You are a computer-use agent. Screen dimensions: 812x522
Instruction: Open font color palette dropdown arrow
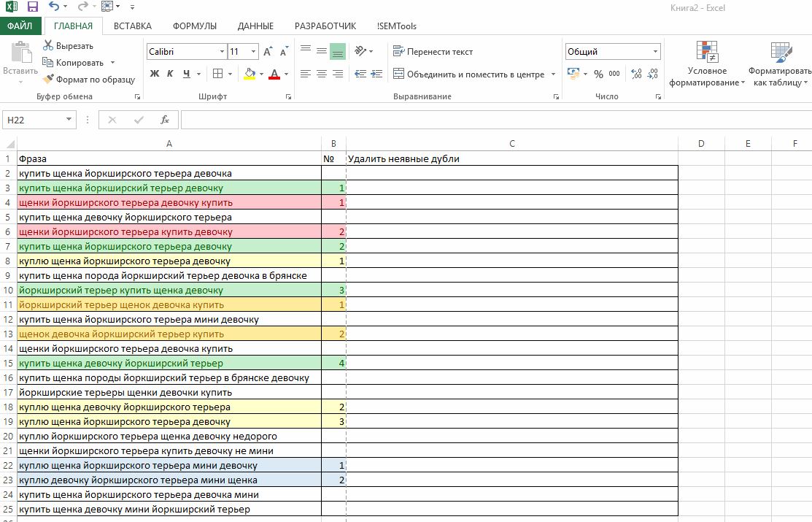287,74
